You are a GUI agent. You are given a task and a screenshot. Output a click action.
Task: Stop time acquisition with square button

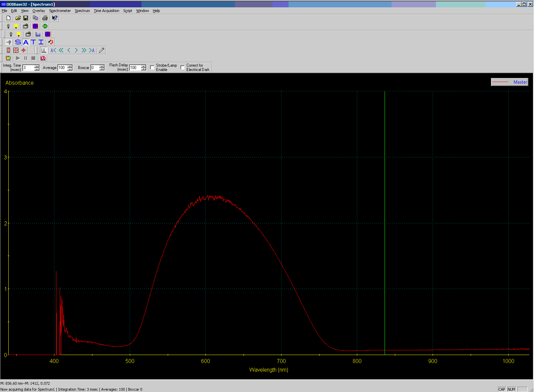33,58
